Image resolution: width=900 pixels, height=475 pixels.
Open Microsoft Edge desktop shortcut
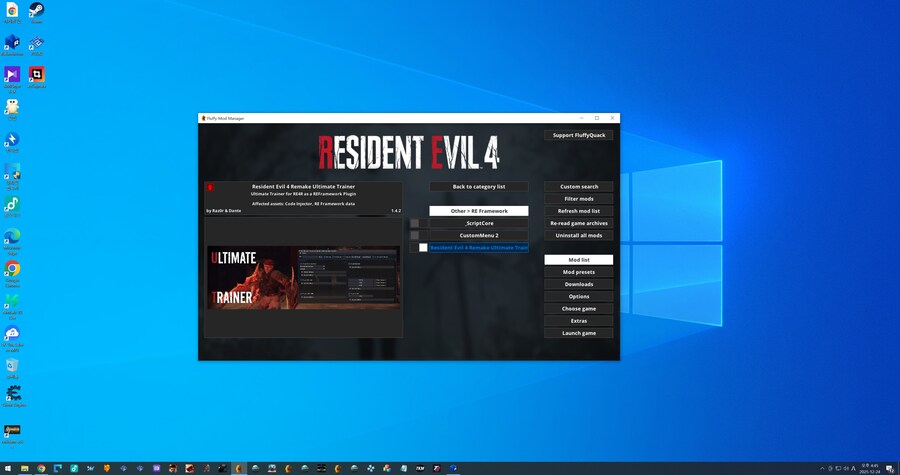pyautogui.click(x=12, y=241)
